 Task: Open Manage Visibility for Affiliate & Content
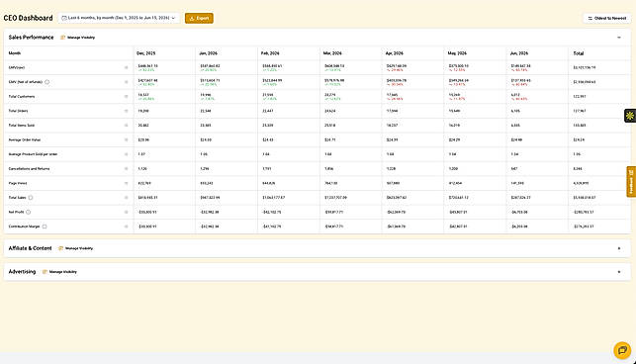pyautogui.click(x=76, y=248)
